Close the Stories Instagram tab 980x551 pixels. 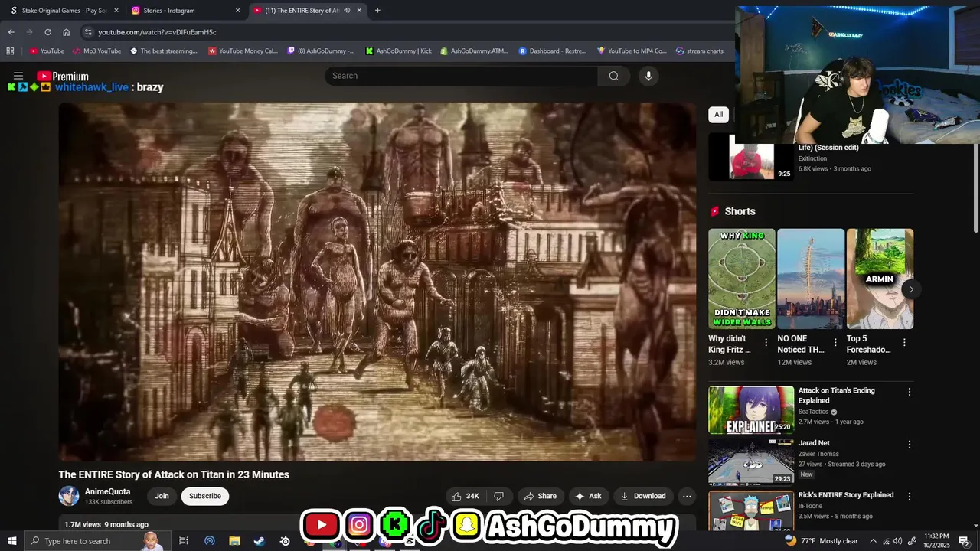pyautogui.click(x=237, y=11)
